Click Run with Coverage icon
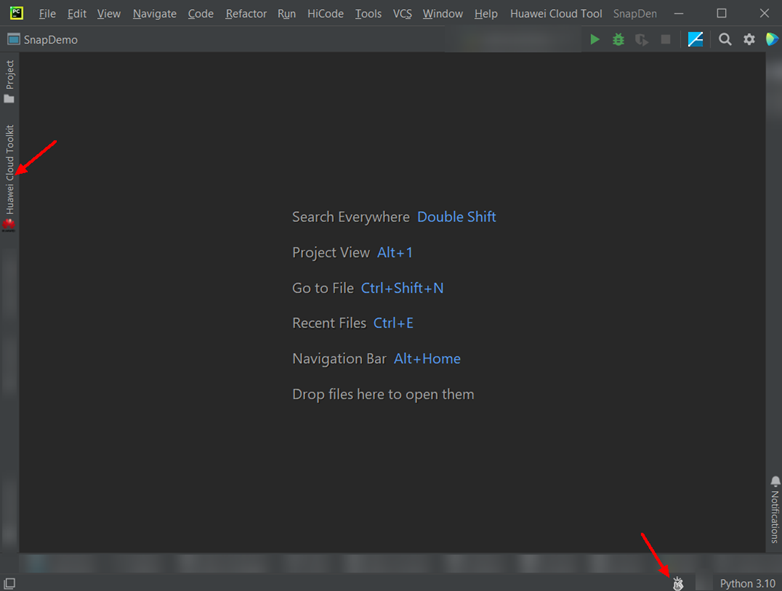782x591 pixels. (641, 39)
